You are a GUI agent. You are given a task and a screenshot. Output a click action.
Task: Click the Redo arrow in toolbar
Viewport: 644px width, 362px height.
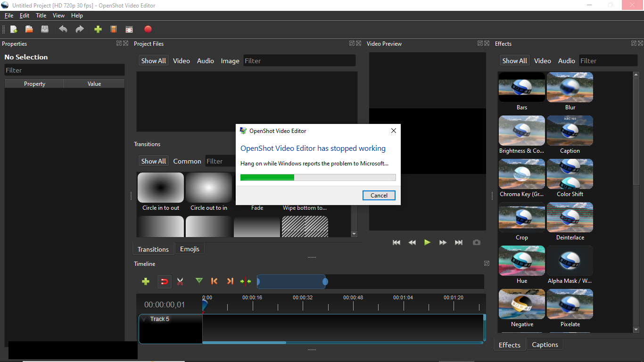click(x=80, y=29)
